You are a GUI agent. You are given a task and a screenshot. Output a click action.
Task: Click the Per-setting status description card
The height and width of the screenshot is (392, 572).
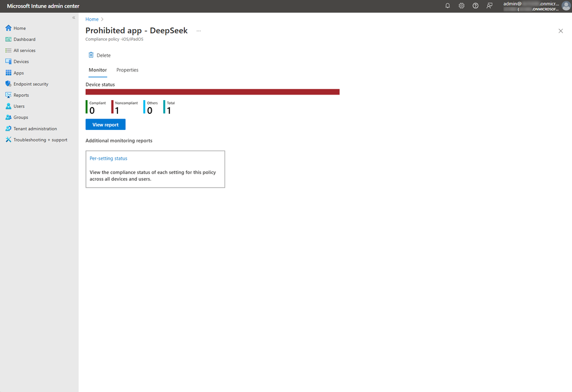155,169
